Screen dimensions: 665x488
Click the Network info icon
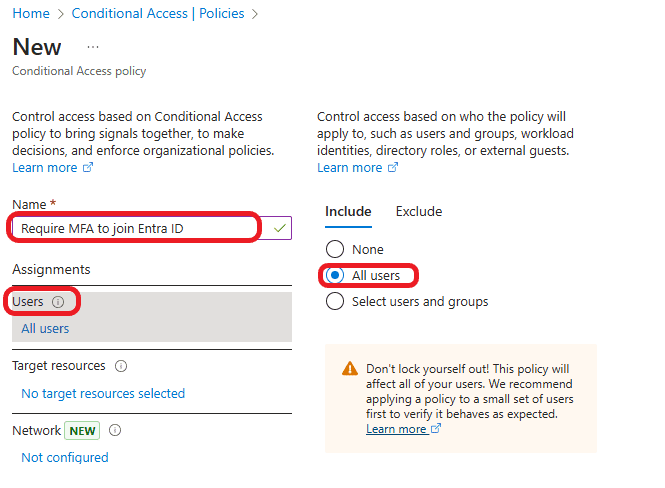pyautogui.click(x=115, y=430)
